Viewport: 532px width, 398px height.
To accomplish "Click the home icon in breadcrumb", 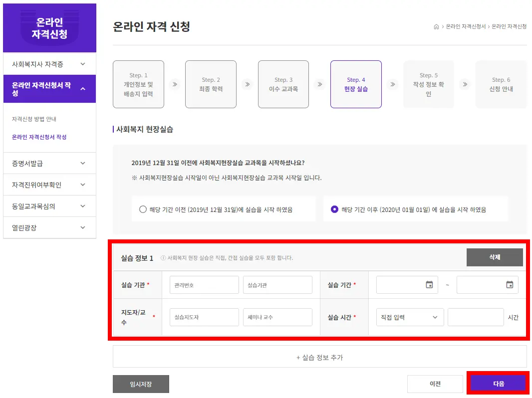I will pos(436,27).
